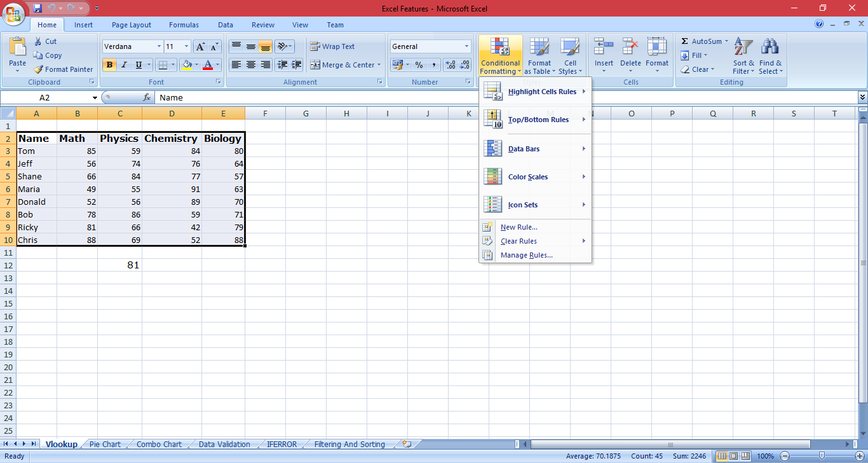This screenshot has height=463, width=868.
Task: Click the zoom slider in status bar
Action: [822, 456]
